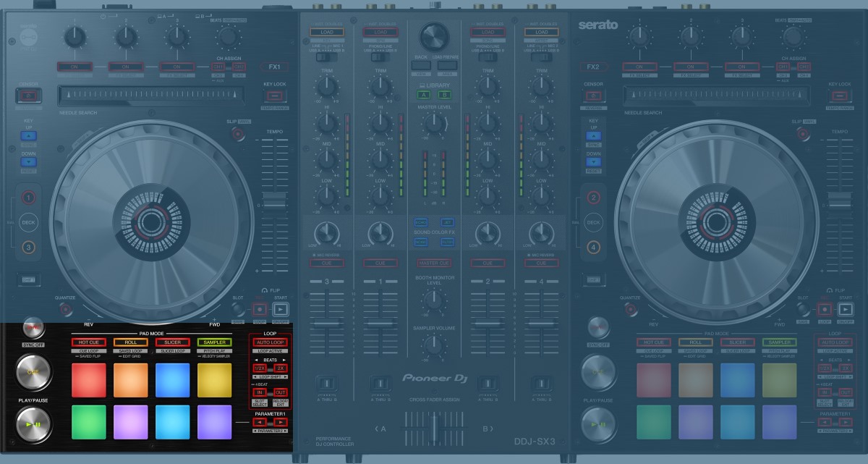Set loop OUT point on left deck
The height and width of the screenshot is (464, 868).
point(281,392)
